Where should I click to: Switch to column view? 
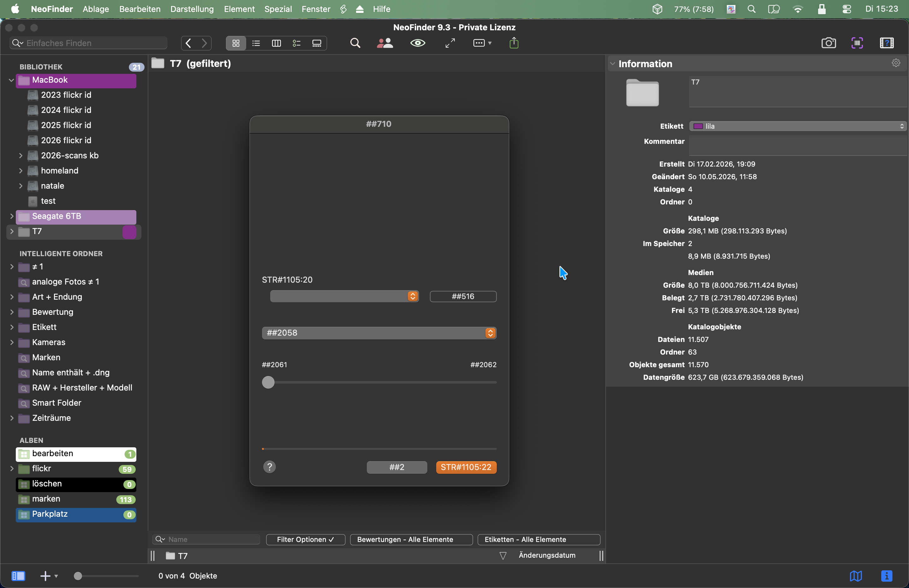tap(276, 43)
